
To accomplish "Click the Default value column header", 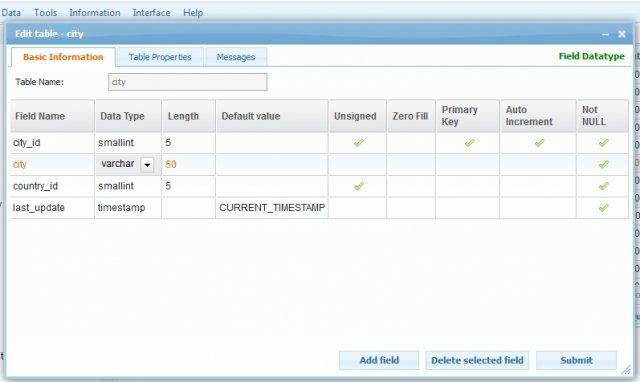I will click(272, 116).
